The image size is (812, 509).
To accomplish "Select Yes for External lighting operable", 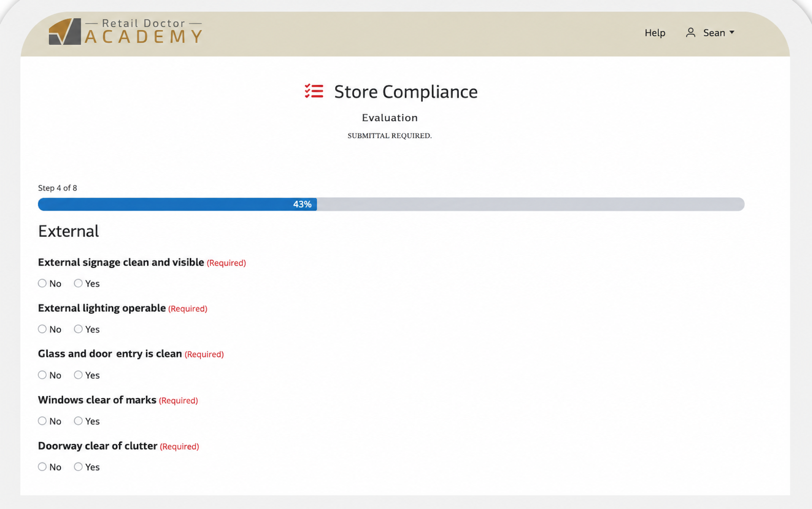I will (x=78, y=329).
